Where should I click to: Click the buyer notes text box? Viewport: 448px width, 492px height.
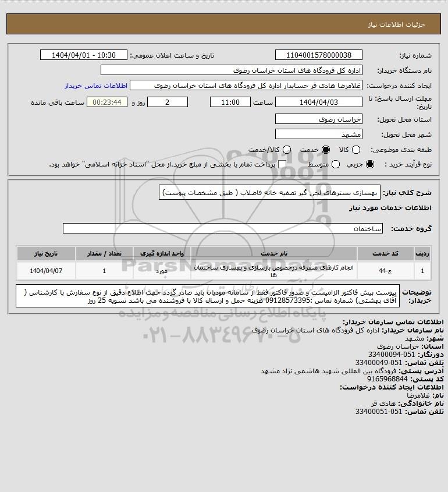click(x=208, y=296)
